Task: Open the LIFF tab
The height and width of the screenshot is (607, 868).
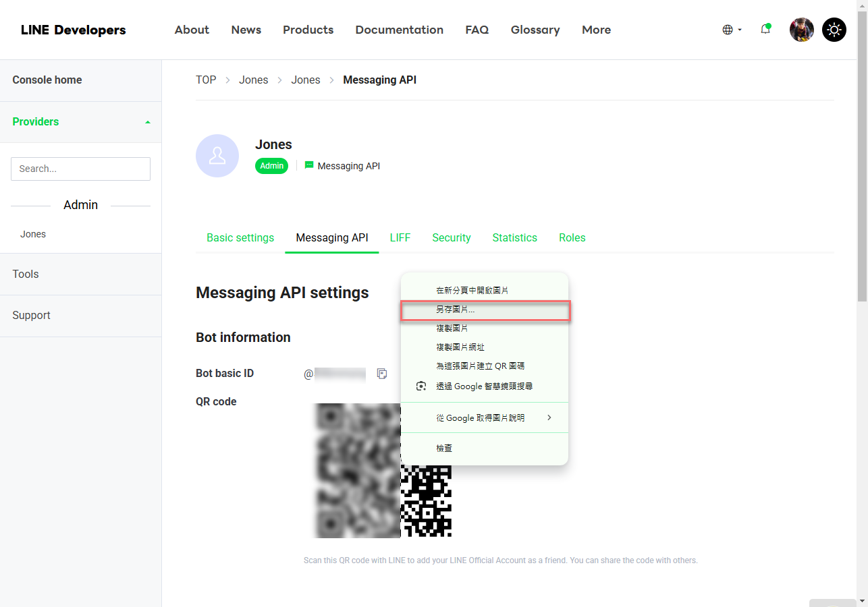Action: [x=400, y=238]
